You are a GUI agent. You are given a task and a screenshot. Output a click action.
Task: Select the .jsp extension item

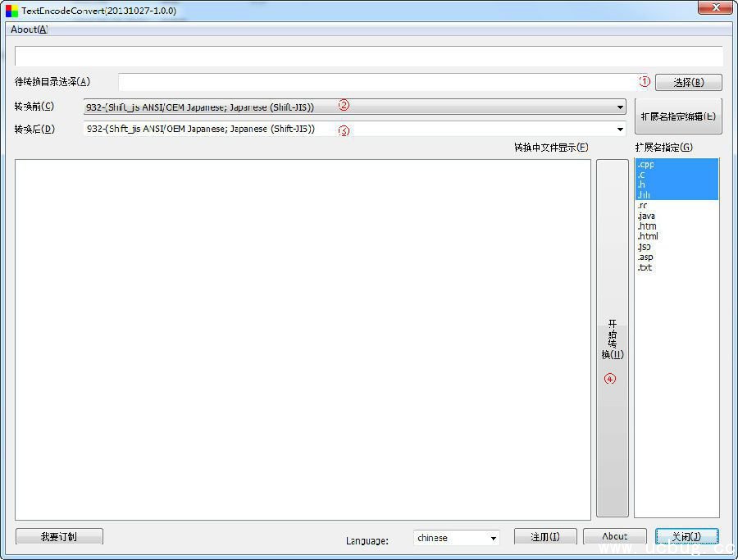point(645,247)
